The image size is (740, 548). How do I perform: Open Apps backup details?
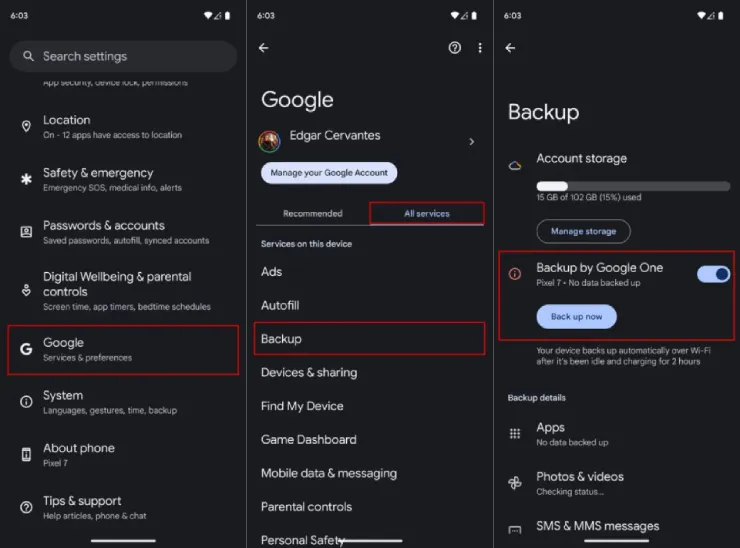[x=616, y=434]
